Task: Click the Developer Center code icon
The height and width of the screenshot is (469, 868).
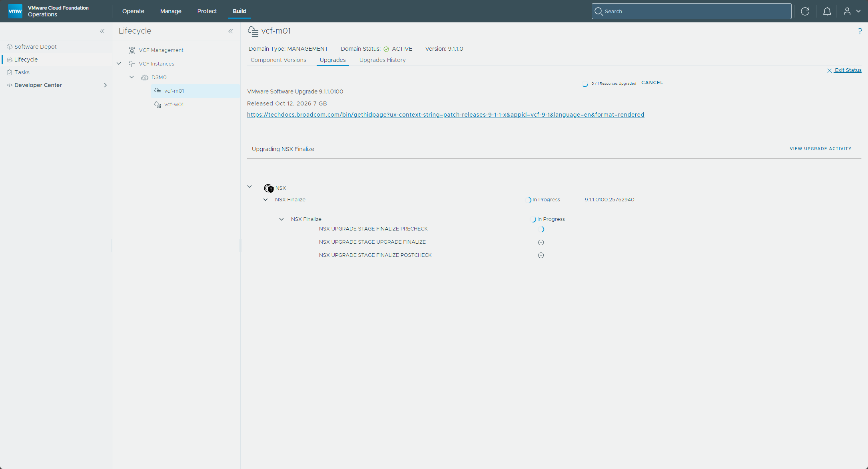Action: [10, 85]
